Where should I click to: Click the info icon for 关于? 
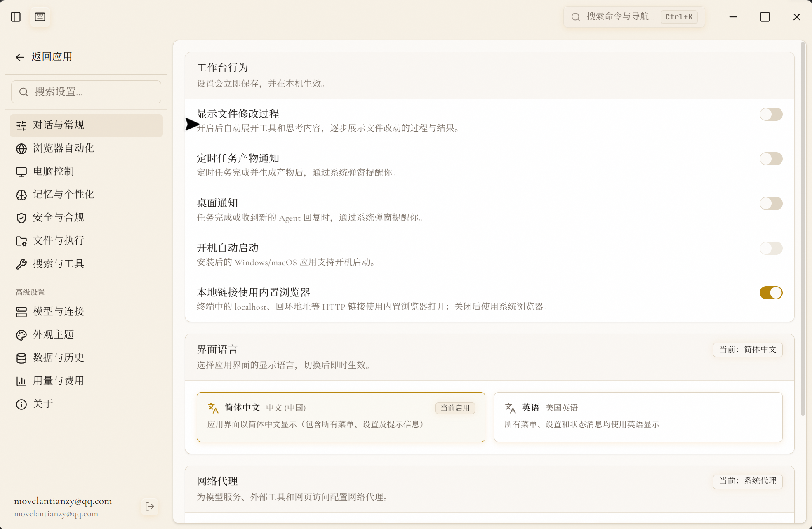21,404
